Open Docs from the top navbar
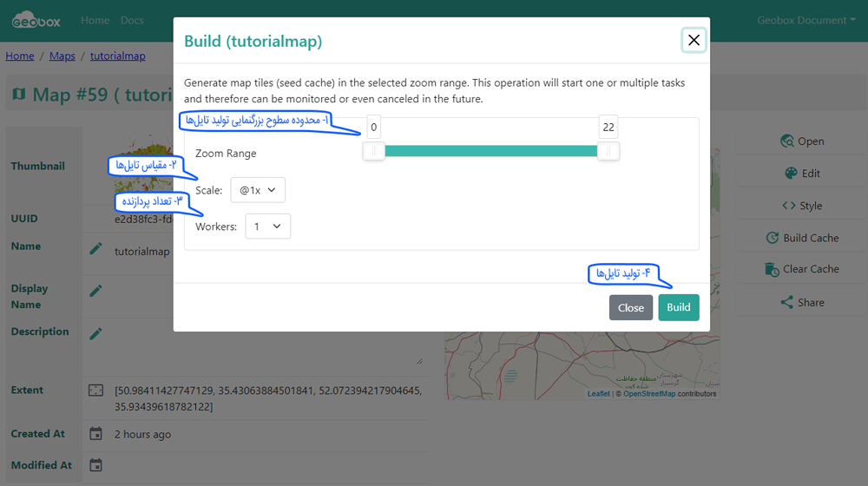Image resolution: width=868 pixels, height=486 pixels. pos(132,20)
